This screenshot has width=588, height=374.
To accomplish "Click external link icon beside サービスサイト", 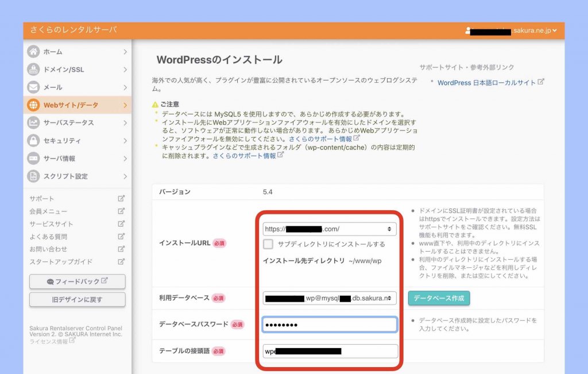I will coord(121,223).
